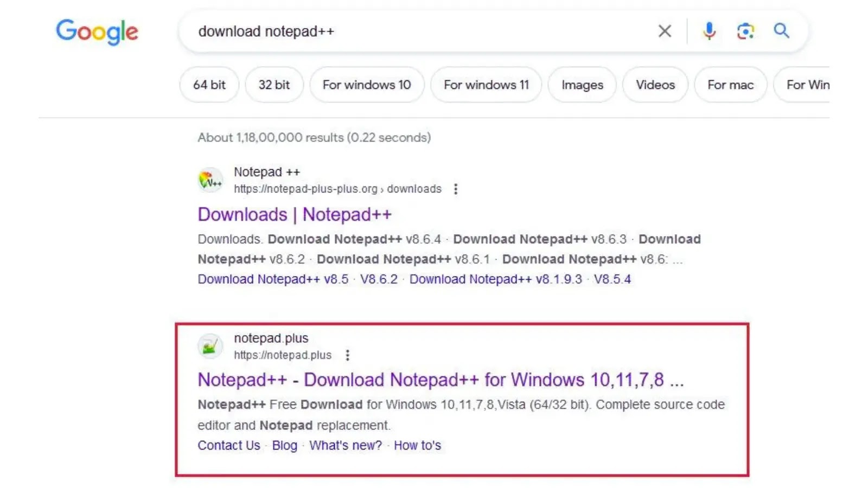Open the three-dot menu beside https://notepad.plus
The image size is (868, 488).
tap(348, 355)
